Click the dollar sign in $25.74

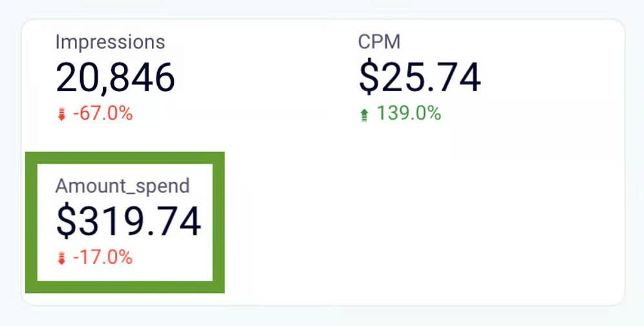pos(368,78)
